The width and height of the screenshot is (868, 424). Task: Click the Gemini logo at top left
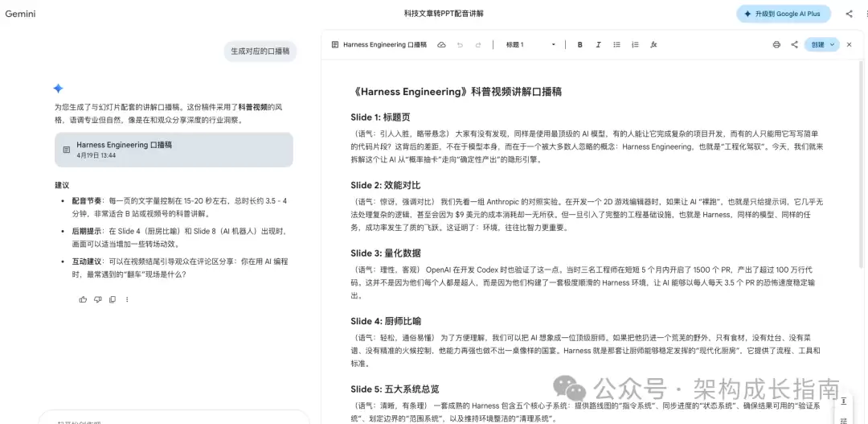click(x=20, y=14)
